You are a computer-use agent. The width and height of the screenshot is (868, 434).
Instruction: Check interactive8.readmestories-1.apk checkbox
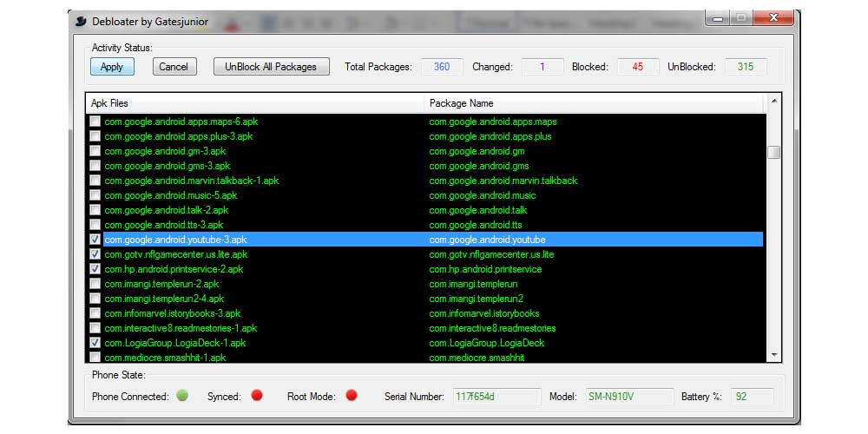point(95,328)
